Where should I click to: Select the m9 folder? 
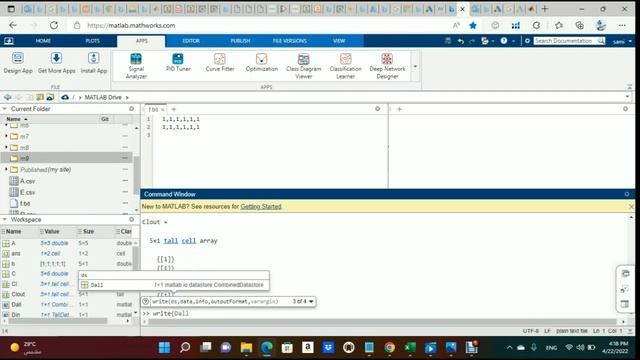tap(67, 158)
